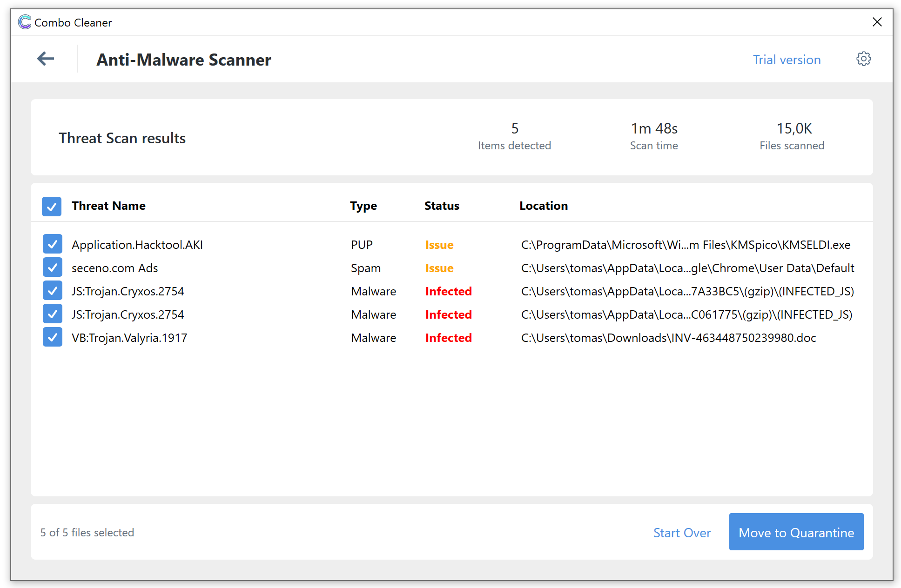Click the 5 Items detected statistic
Viewport: 901px width, 588px height.
click(x=515, y=136)
